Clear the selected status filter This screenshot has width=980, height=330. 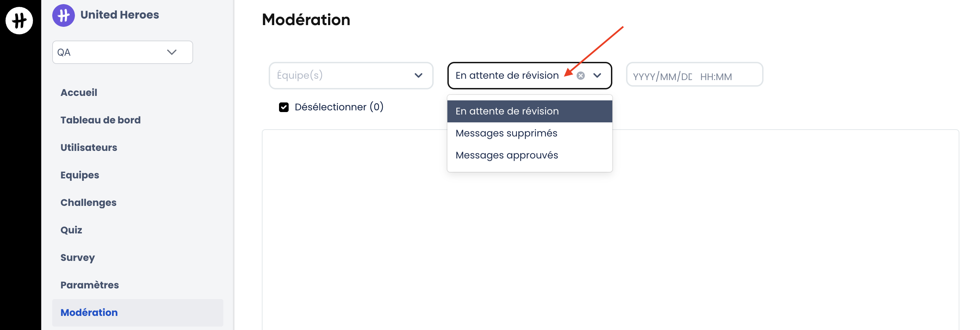[581, 76]
